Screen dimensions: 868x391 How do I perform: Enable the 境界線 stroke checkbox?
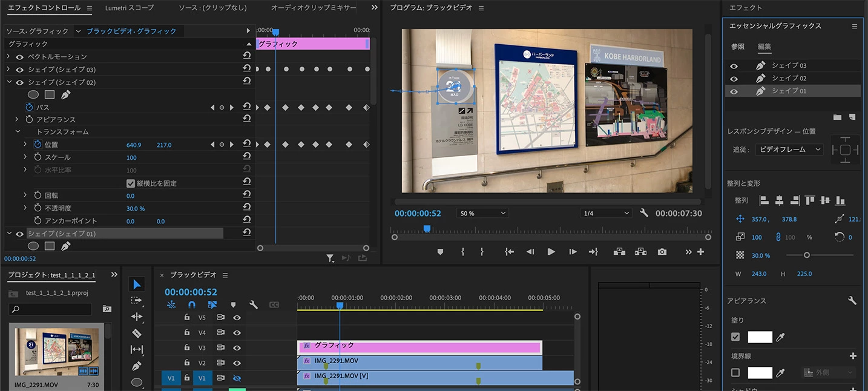click(x=735, y=373)
